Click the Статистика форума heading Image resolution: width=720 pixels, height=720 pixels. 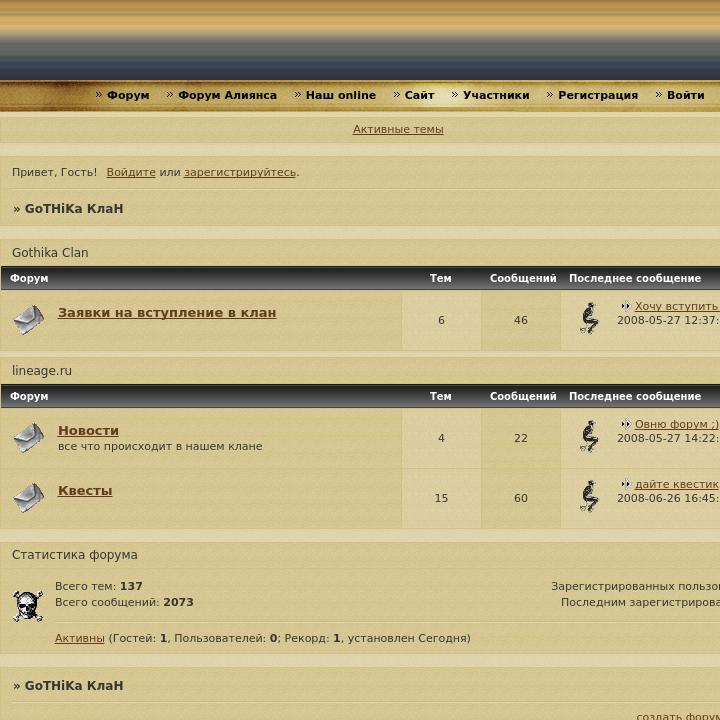75,555
